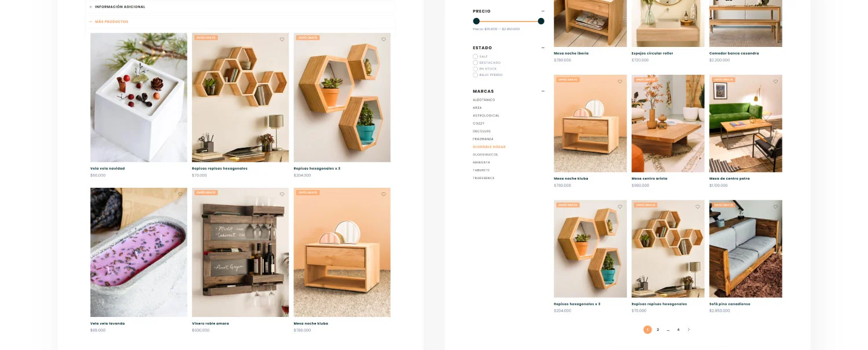This screenshot has width=868, height=350.
Task: Collapse the Precio filter section
Action: [543, 11]
